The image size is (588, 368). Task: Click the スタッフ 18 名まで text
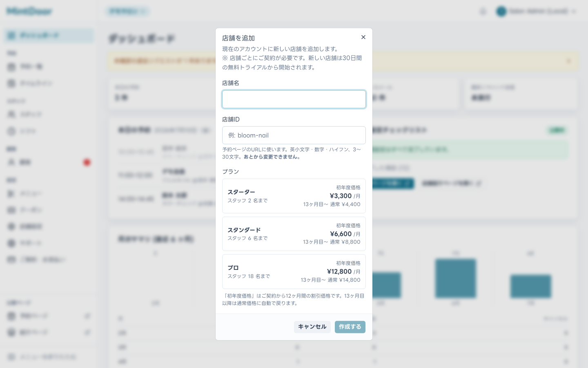click(249, 276)
